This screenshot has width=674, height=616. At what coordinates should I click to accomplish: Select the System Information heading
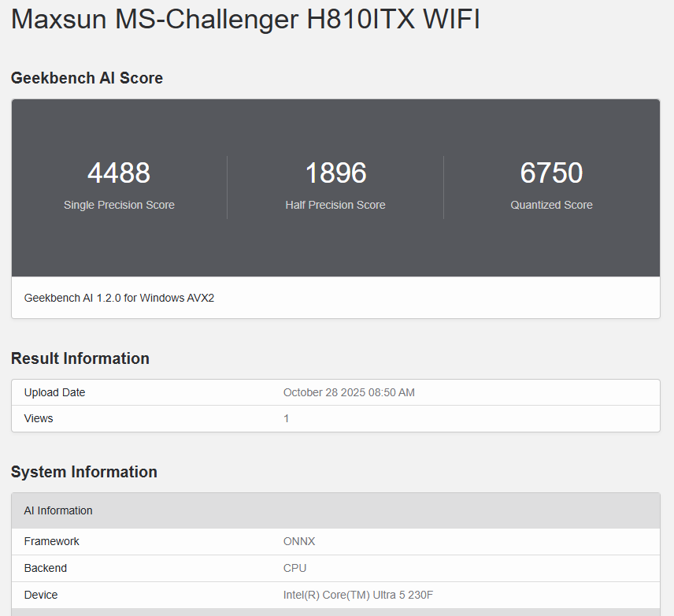coord(83,473)
